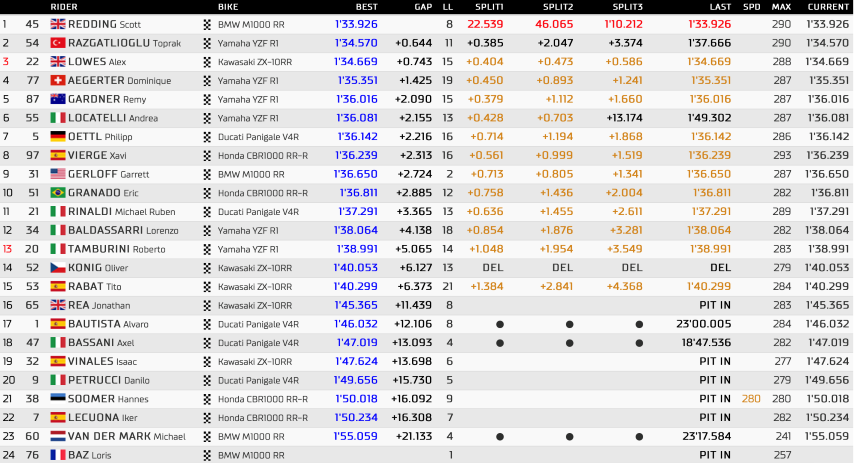Click the checkered flag icon in REA's row

tap(207, 306)
